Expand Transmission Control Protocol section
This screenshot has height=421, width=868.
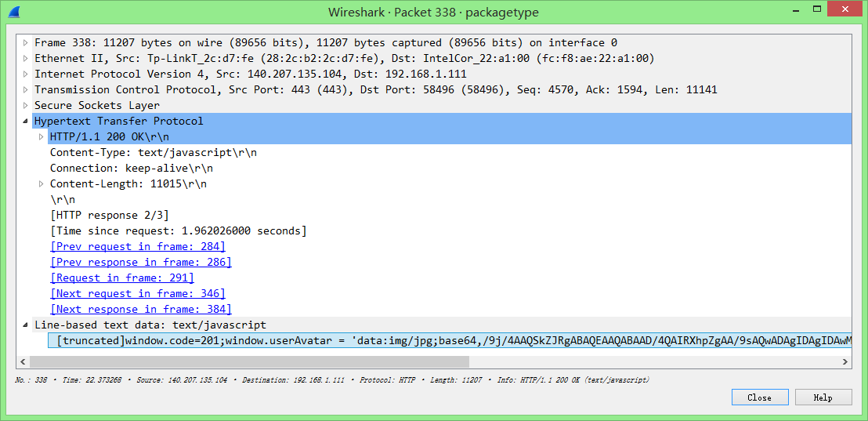[x=26, y=89]
